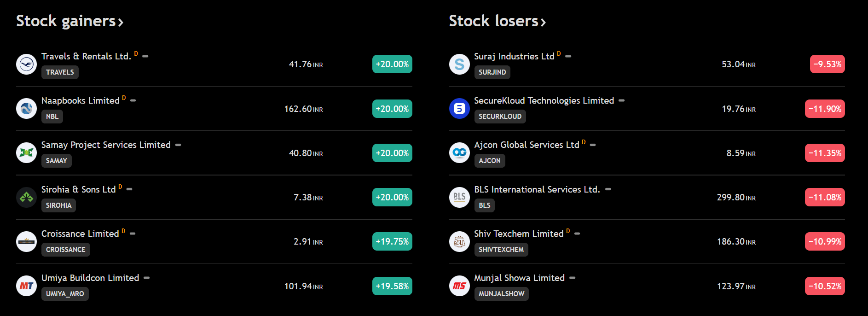The width and height of the screenshot is (868, 316).
Task: Click the Travels & Rentals Ltd. logo icon
Action: pos(26,64)
